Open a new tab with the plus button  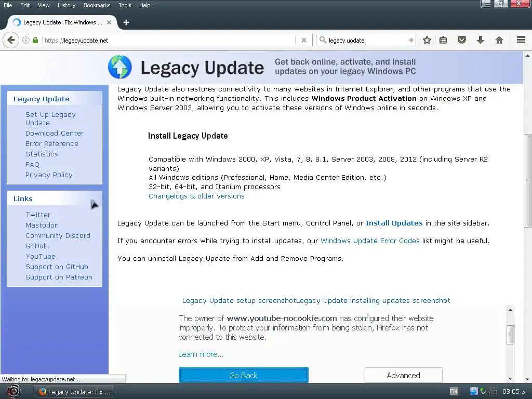click(126, 22)
